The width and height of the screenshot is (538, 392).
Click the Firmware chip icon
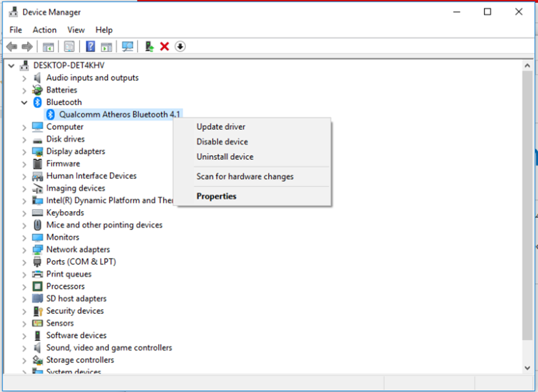(37, 164)
